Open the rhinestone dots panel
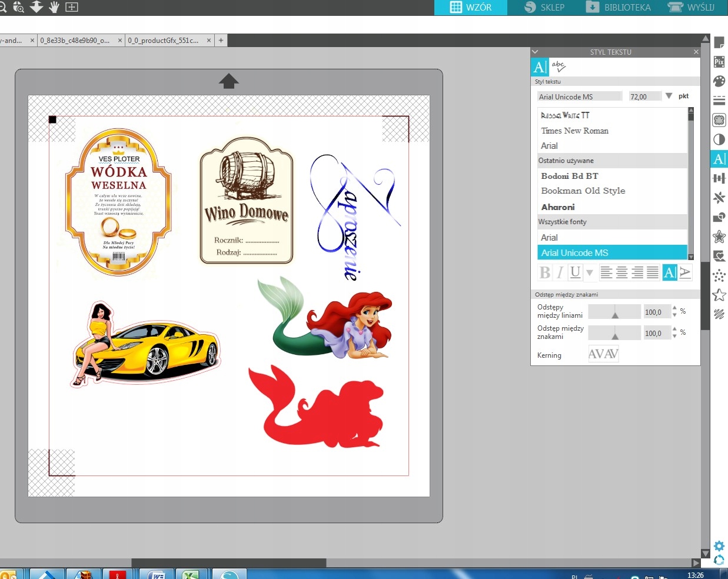The image size is (728, 579). point(719,275)
